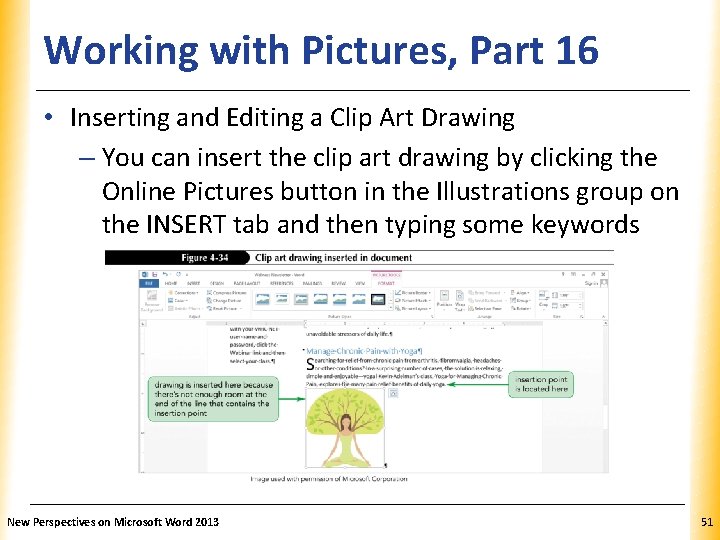
Task: Collapse the ribbon with the caret arrow
Action: tap(603, 316)
